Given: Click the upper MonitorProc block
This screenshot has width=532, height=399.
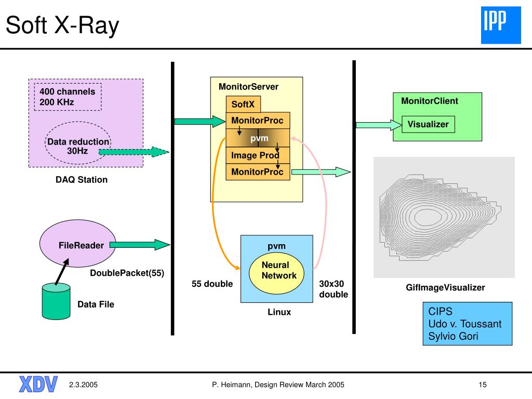Looking at the screenshot, I should click(258, 121).
